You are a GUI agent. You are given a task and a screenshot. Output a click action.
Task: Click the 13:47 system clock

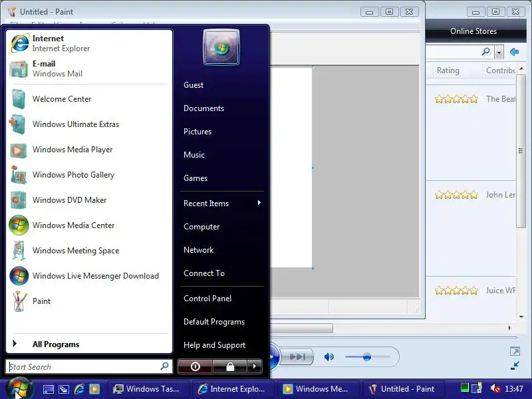pos(513,388)
